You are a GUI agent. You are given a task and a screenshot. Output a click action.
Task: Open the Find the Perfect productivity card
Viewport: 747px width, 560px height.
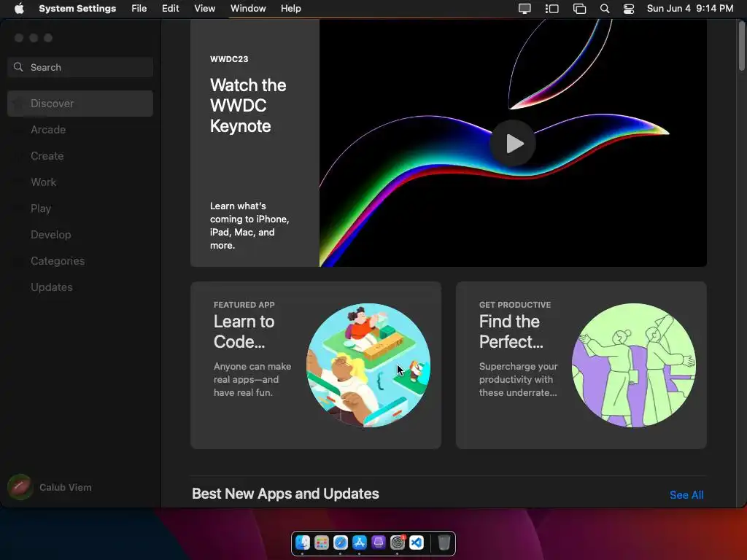(x=581, y=365)
